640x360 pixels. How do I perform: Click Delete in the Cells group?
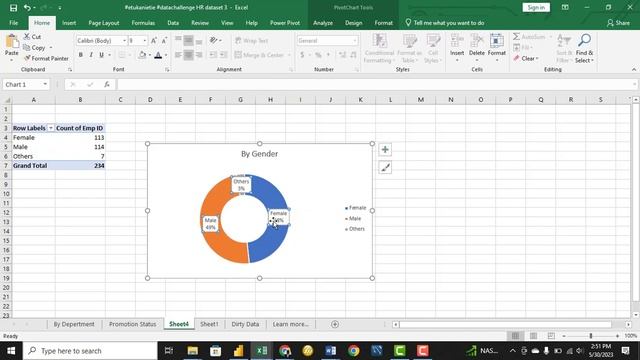pos(476,48)
